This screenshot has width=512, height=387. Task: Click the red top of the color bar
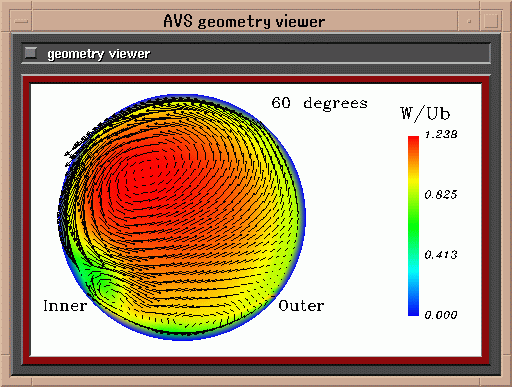point(413,143)
